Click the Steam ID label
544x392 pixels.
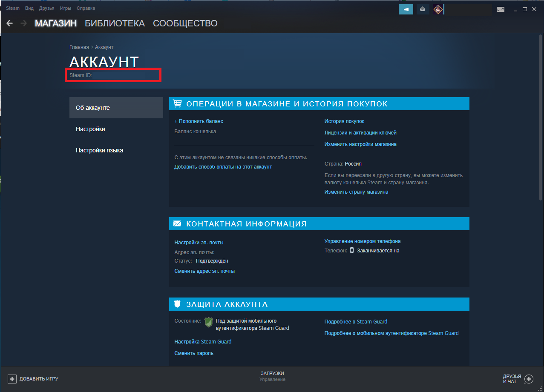coord(81,75)
